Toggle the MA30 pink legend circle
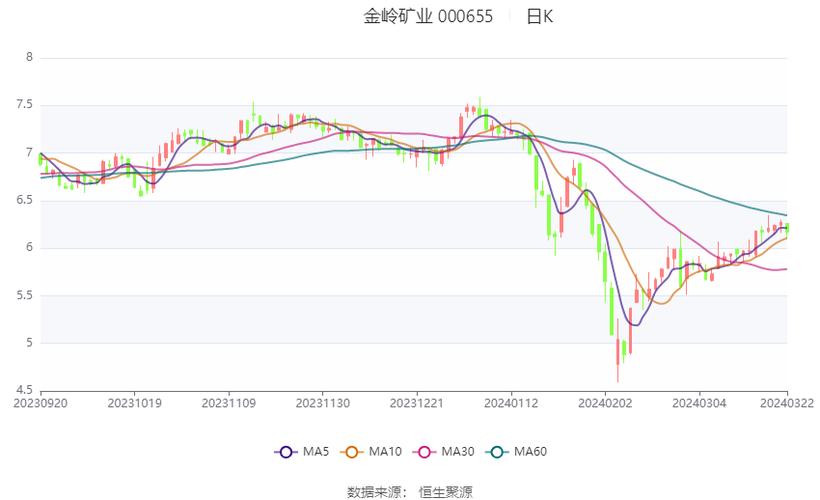This screenshot has width=820, height=500. click(425, 452)
